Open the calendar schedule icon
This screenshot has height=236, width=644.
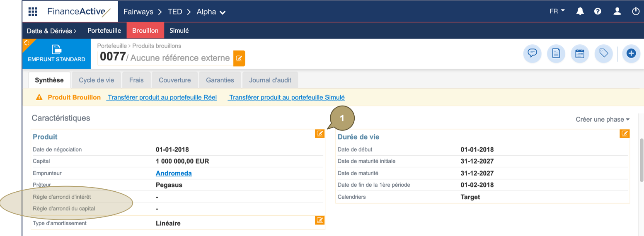pyautogui.click(x=580, y=53)
